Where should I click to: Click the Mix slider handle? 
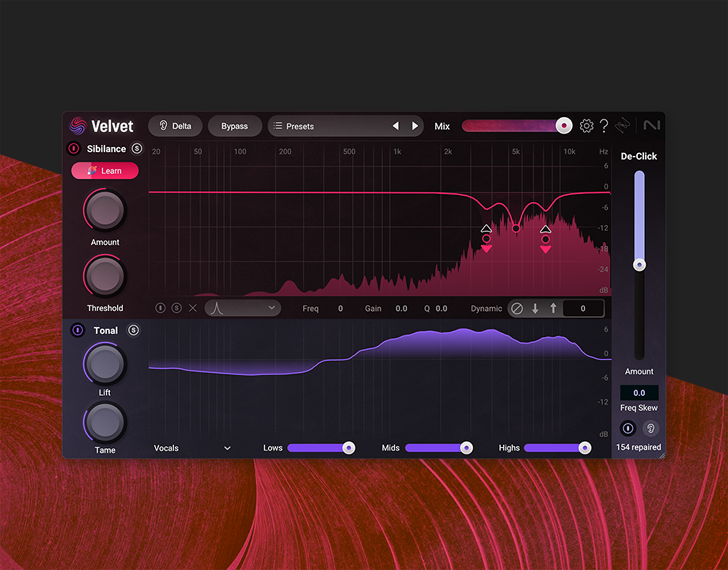[563, 126]
